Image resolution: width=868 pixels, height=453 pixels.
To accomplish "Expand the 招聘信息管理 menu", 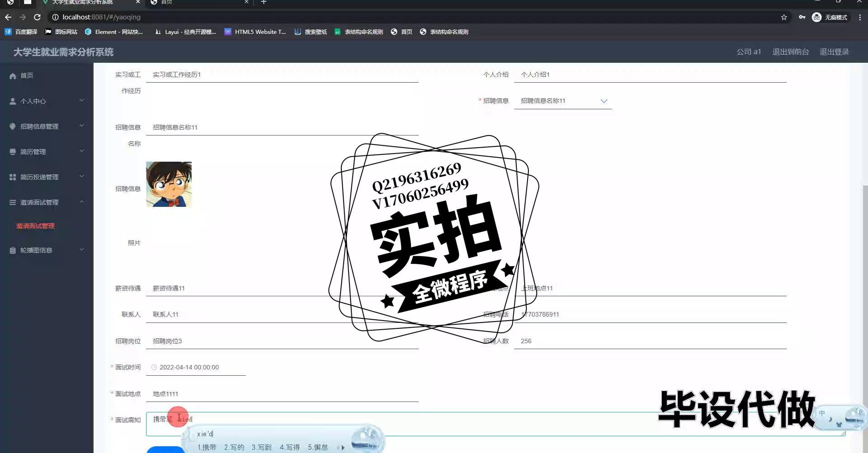I will coord(47,126).
